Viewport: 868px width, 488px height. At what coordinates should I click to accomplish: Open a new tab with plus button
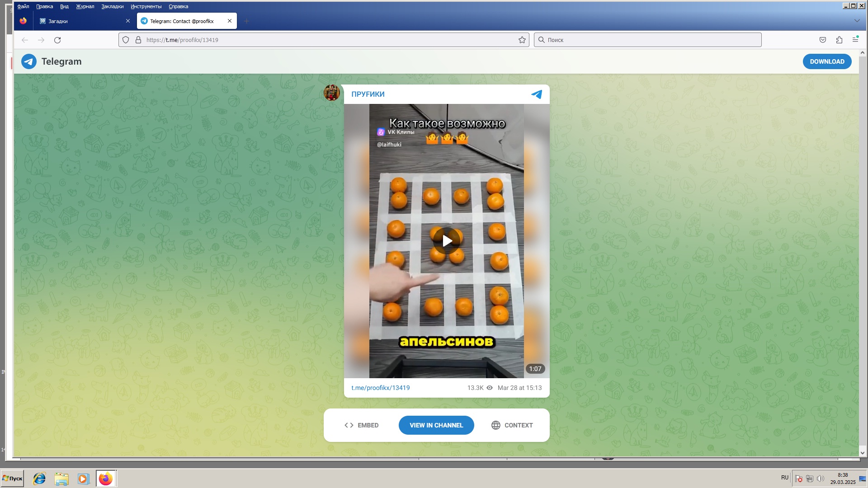point(246,21)
